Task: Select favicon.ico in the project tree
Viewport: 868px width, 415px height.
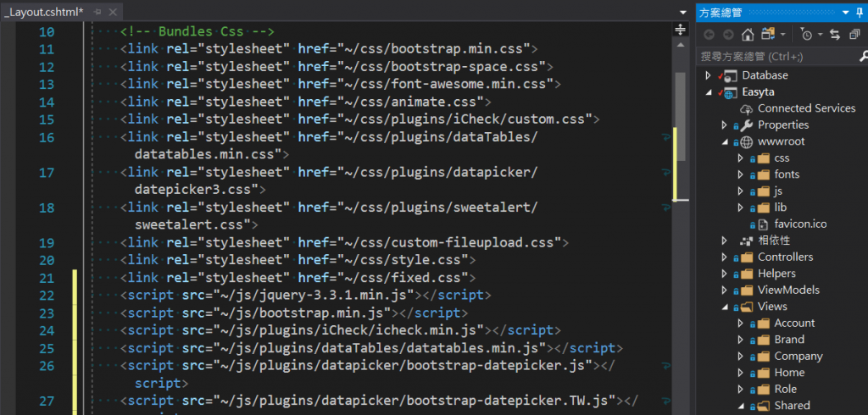Action: [799, 224]
